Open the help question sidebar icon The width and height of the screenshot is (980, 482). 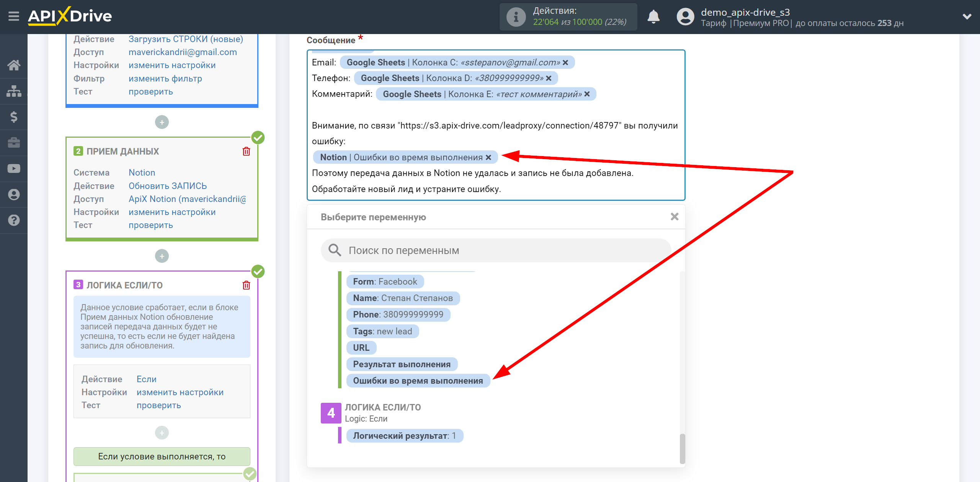[x=14, y=220]
